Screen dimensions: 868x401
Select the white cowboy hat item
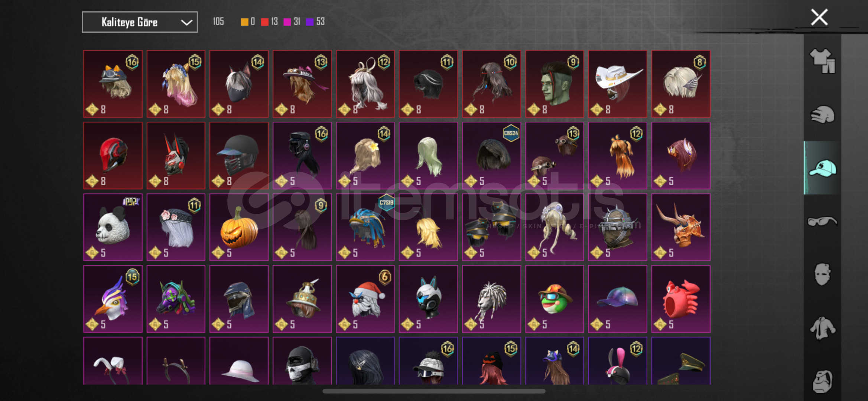(x=618, y=84)
